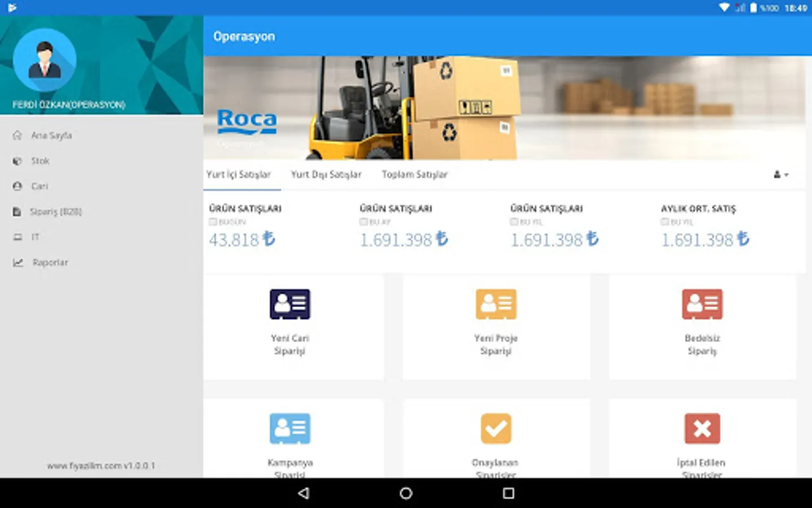The height and width of the screenshot is (508, 812).
Task: Tap the battery status icon
Action: click(x=753, y=7)
